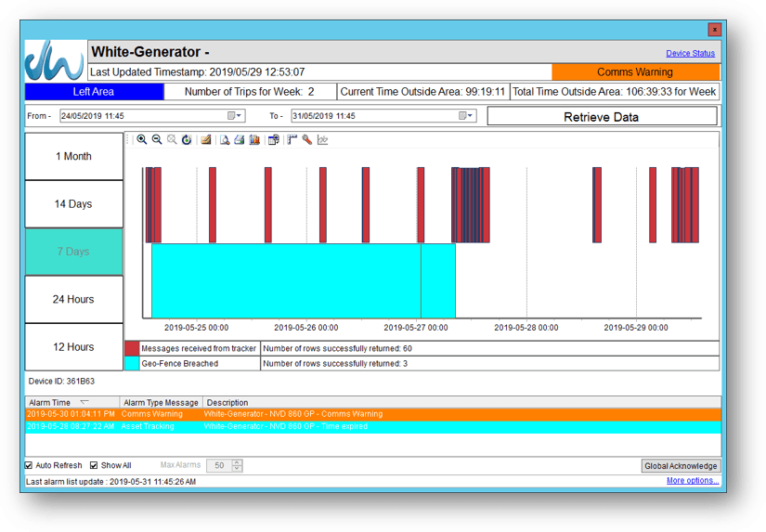766x532 pixels.
Task: Click the Comms Warning orange status
Action: pos(636,72)
